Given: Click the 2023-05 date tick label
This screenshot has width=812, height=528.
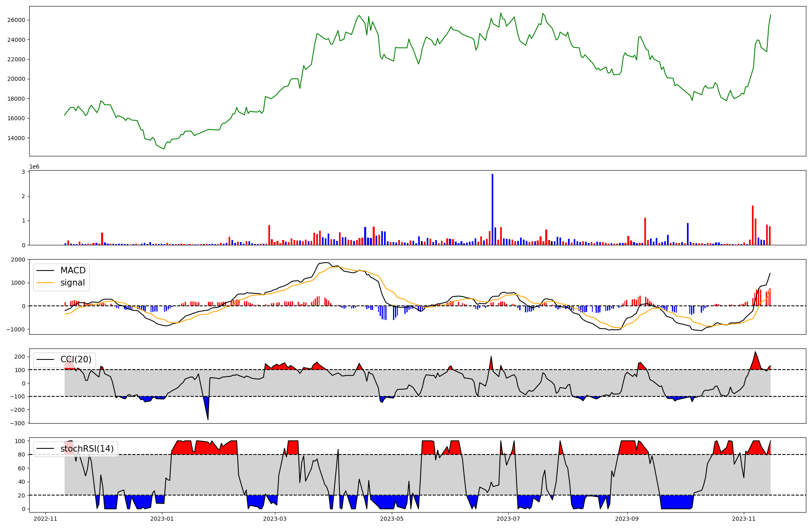Looking at the screenshot, I should click(x=392, y=519).
